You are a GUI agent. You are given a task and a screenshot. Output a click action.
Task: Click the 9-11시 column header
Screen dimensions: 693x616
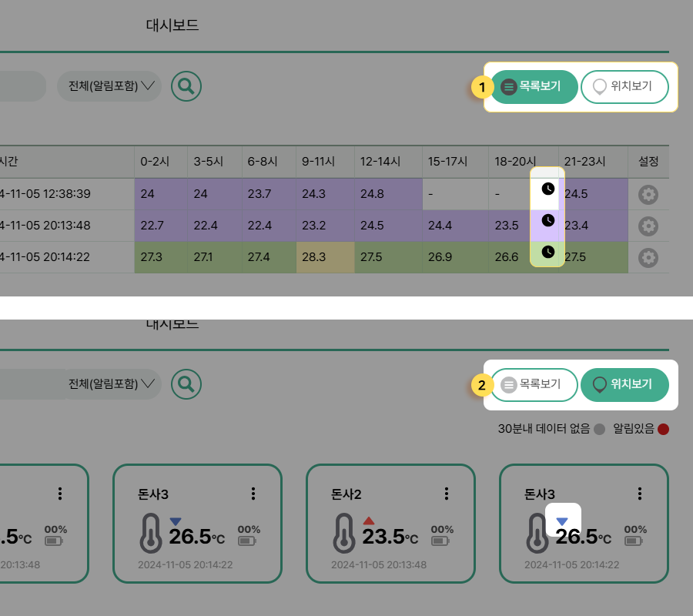pyautogui.click(x=318, y=162)
